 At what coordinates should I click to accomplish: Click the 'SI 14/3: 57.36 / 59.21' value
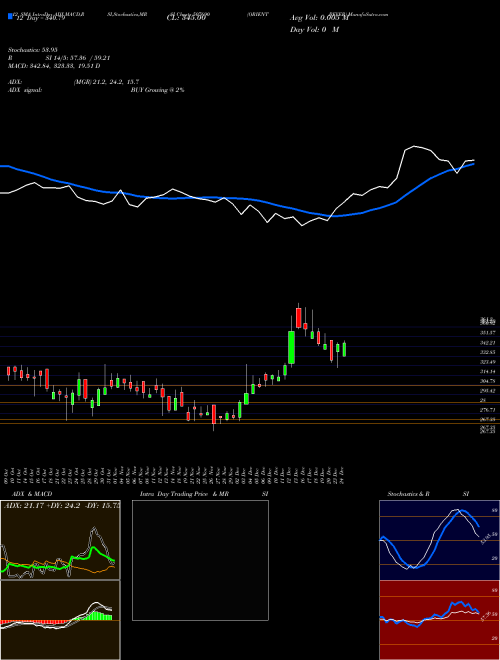pos(79,58)
